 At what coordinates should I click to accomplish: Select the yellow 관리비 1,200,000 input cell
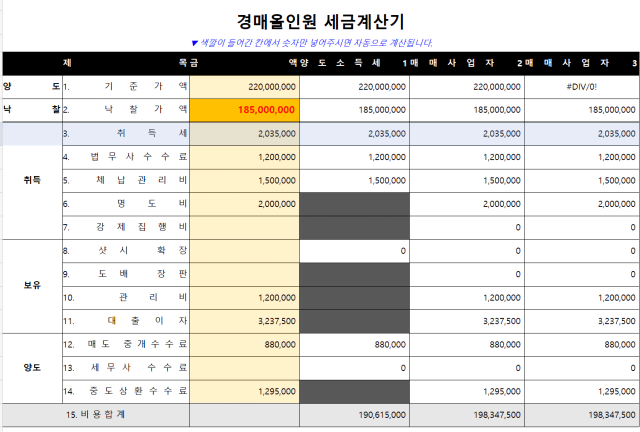(x=244, y=298)
